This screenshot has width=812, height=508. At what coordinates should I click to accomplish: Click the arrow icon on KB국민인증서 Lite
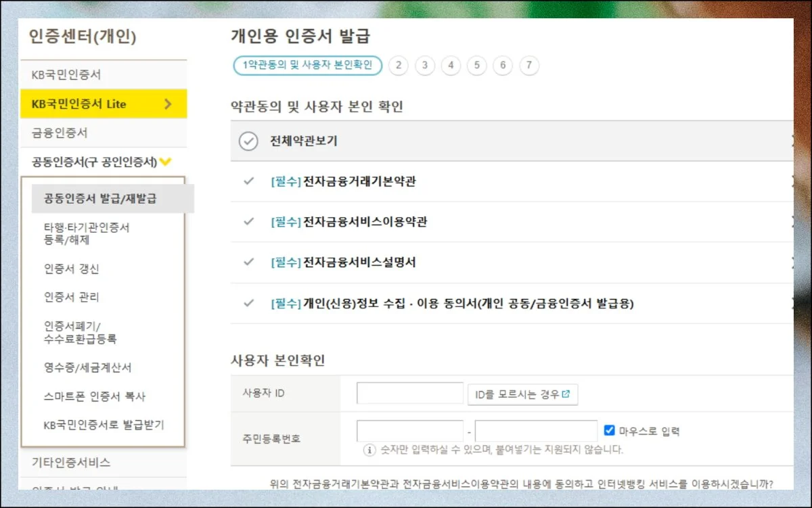(168, 104)
